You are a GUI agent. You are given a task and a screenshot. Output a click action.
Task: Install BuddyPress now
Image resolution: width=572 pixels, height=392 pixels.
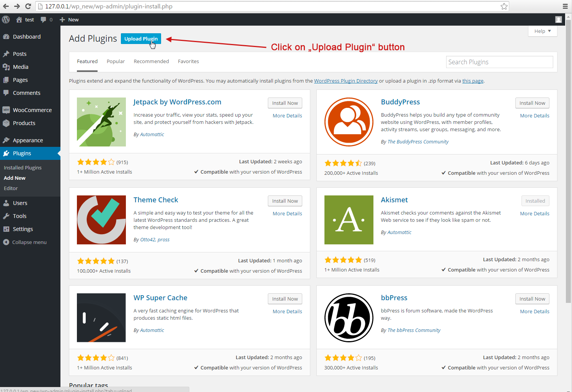[532, 103]
